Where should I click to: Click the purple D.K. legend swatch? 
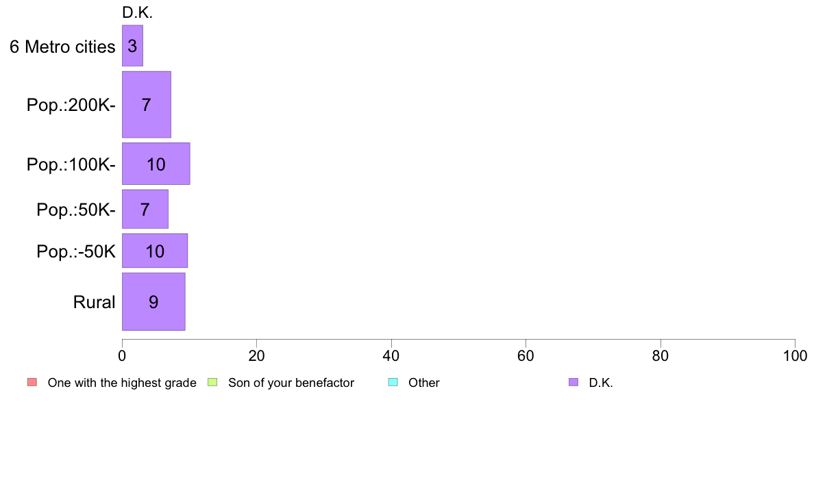point(573,383)
